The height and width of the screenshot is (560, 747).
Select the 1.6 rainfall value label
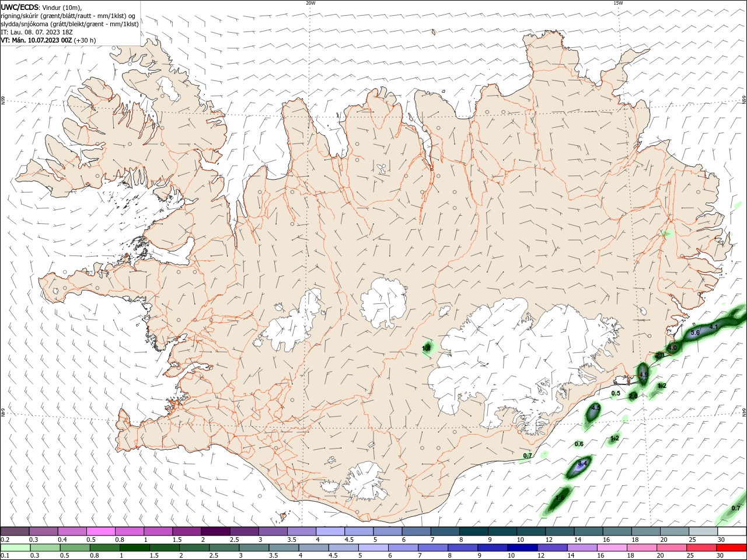pyautogui.click(x=560, y=498)
